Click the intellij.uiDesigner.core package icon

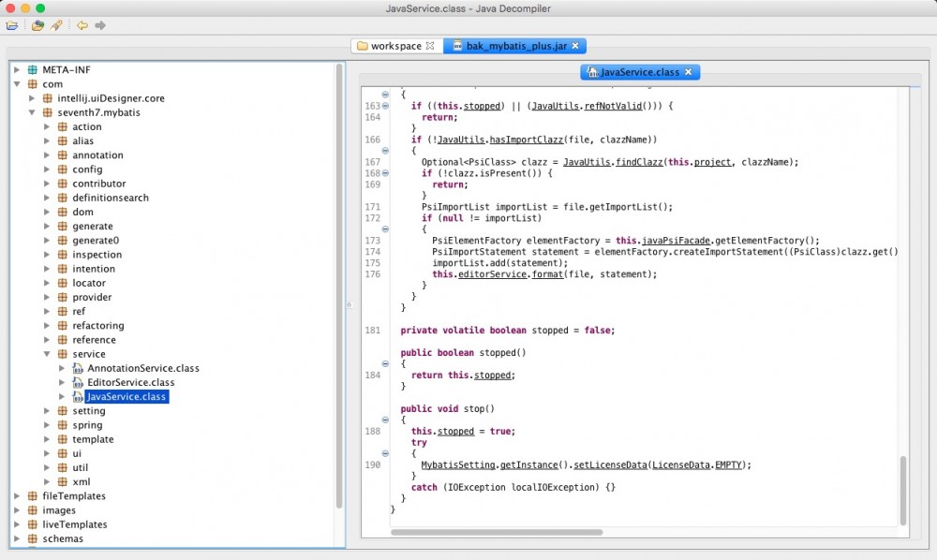[48, 98]
